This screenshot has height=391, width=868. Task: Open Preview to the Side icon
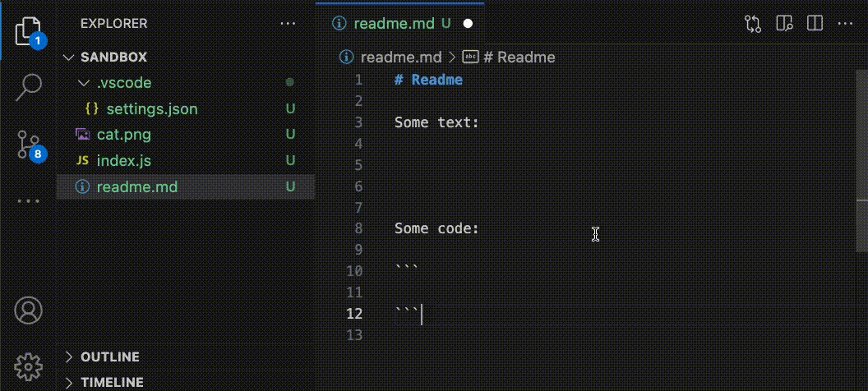tap(784, 23)
